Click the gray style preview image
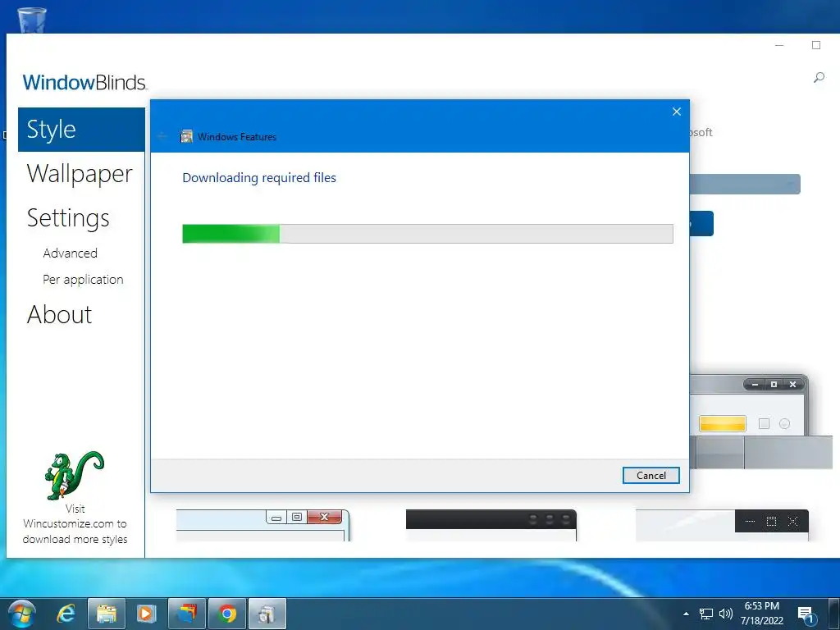The width and height of the screenshot is (840, 630). [x=760, y=422]
